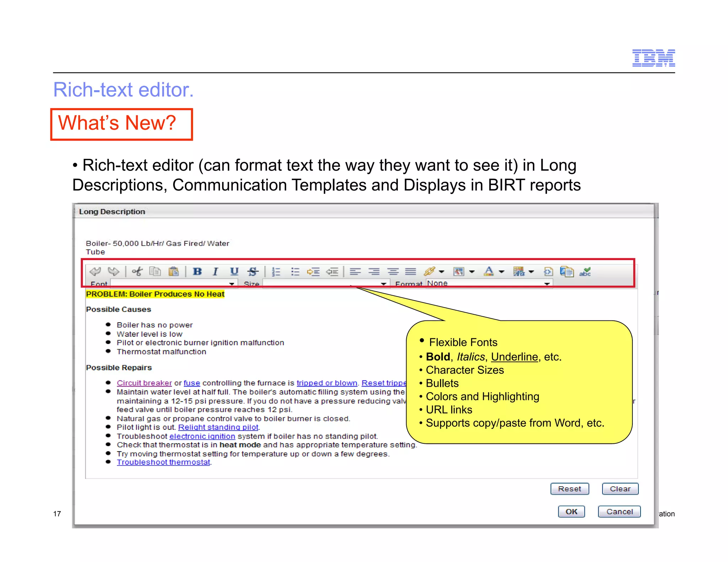This screenshot has height=562, width=728.
Task: Run the abc spell check
Action: pyautogui.click(x=585, y=272)
